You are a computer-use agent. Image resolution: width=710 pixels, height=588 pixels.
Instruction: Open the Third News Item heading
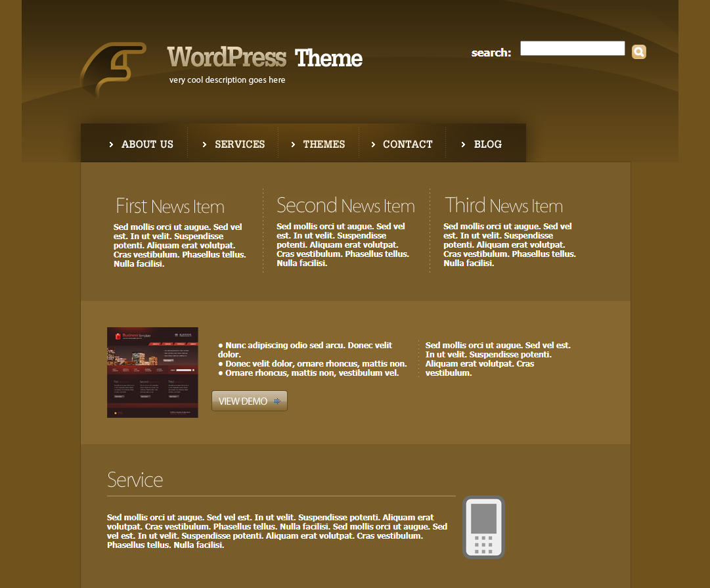pos(504,206)
